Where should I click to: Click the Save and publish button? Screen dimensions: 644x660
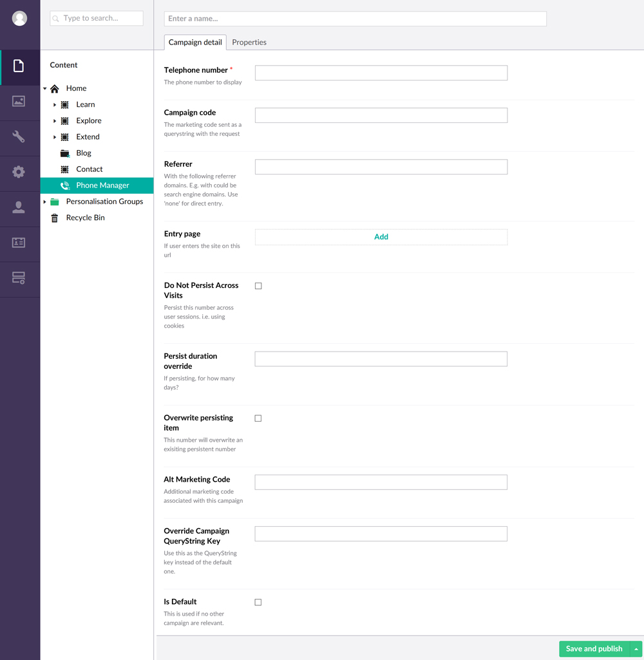(594, 649)
